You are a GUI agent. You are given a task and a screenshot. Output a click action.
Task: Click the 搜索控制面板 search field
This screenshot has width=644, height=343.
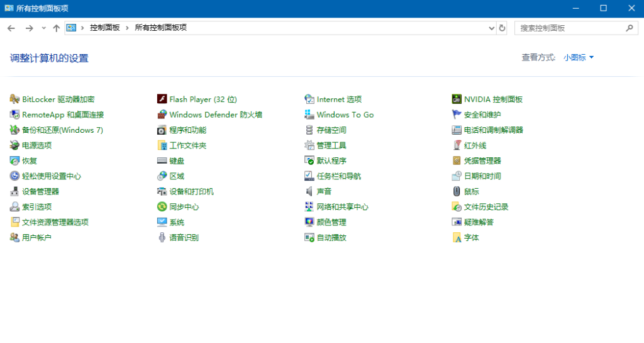click(x=577, y=28)
